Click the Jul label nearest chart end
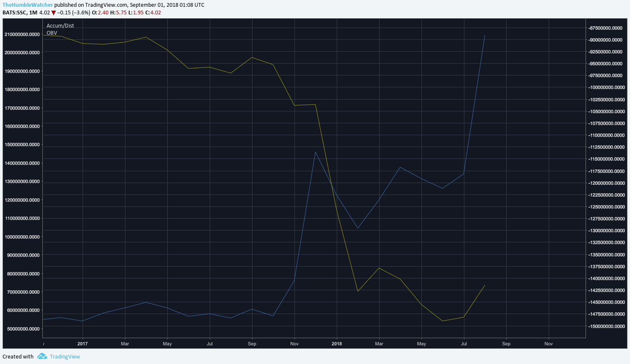The height and width of the screenshot is (364, 630). click(x=464, y=344)
